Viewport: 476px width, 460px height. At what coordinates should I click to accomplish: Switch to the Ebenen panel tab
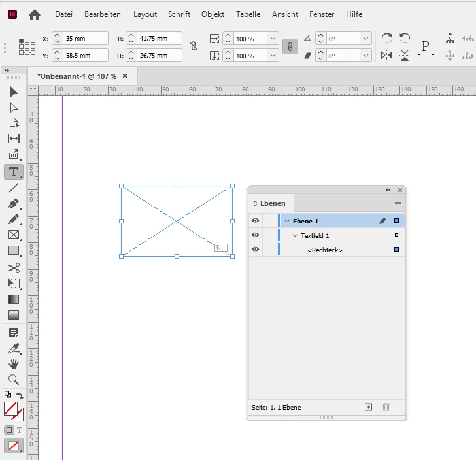point(271,203)
